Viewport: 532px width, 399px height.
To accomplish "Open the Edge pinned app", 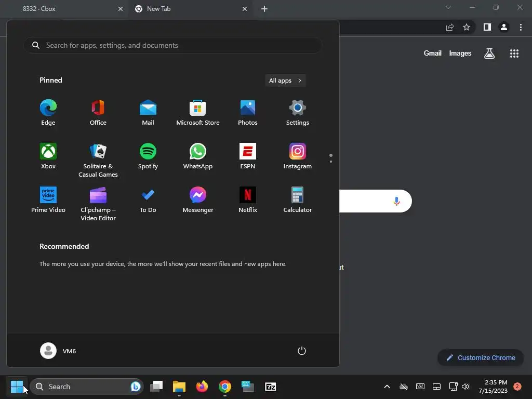I will tap(48, 112).
